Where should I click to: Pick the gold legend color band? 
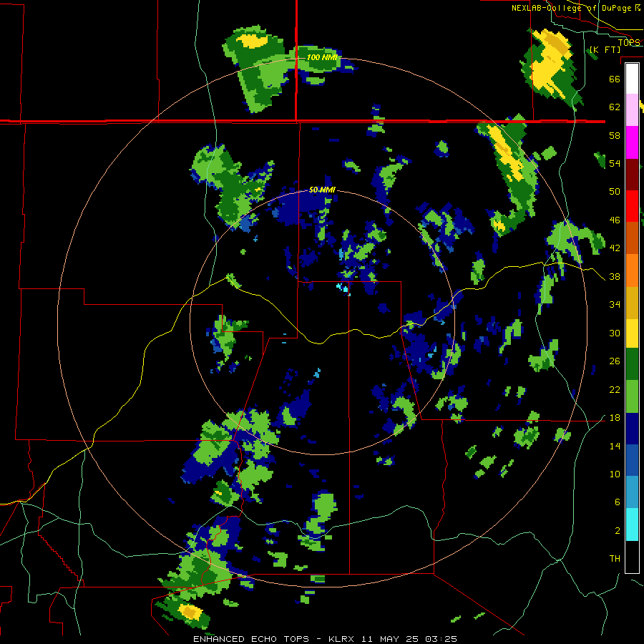pos(632,303)
